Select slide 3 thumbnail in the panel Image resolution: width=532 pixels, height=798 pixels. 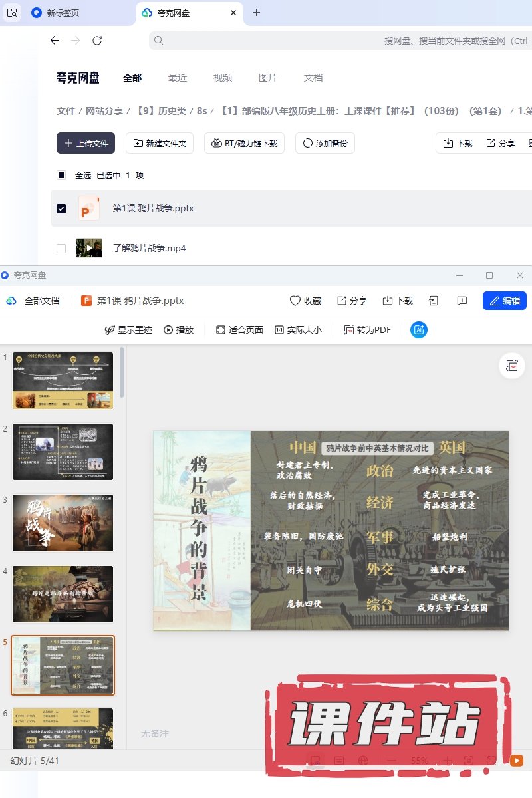point(63,523)
